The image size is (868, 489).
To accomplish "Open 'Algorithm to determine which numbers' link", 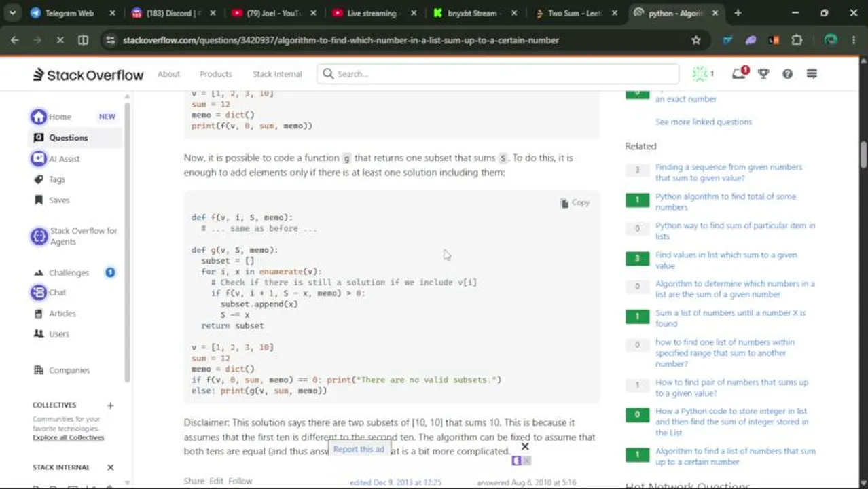I will tap(735, 289).
